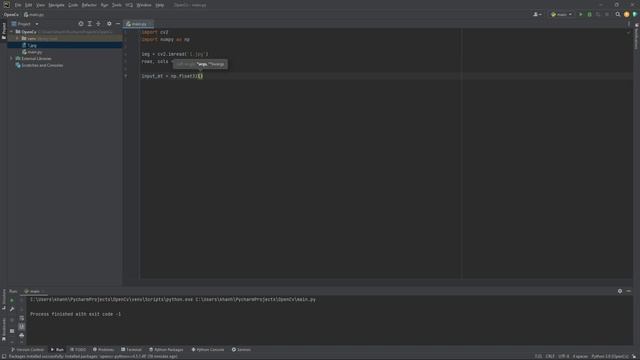Click the CRLF line separator status entry
The width and height of the screenshot is (640, 360).
click(x=550, y=356)
